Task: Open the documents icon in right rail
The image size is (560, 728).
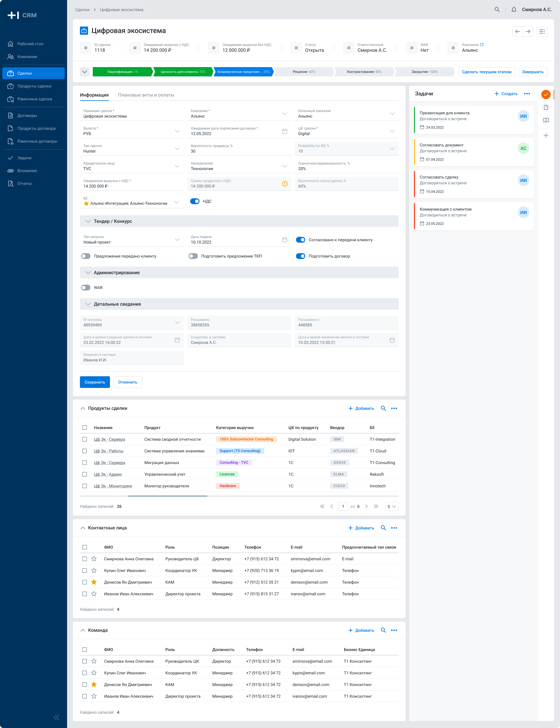Action: coord(546,107)
